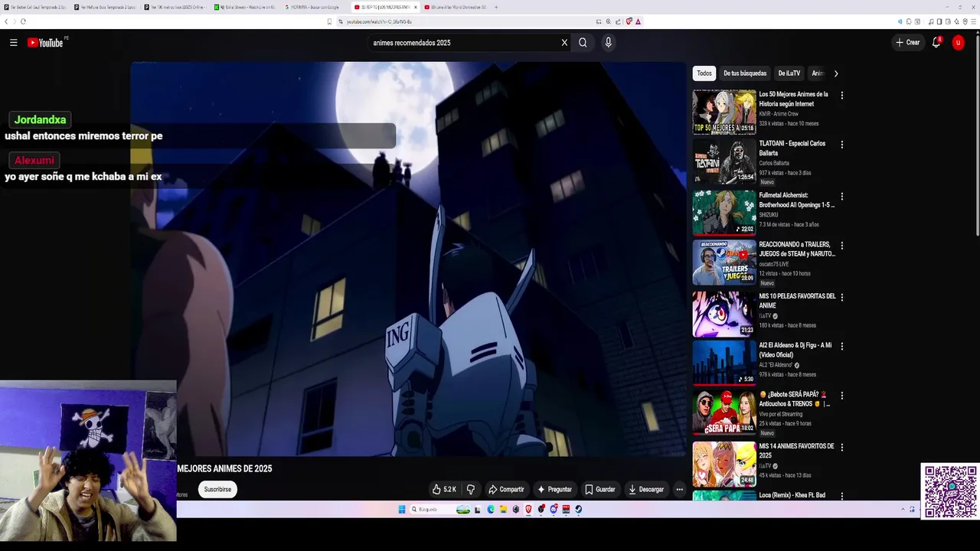This screenshot has height=551, width=980.
Task: Open options for Al2 El Aldeano video
Action: pos(841,346)
